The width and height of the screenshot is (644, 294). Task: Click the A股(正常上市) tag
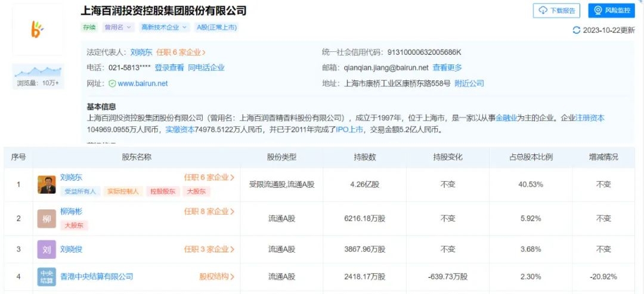click(x=217, y=27)
